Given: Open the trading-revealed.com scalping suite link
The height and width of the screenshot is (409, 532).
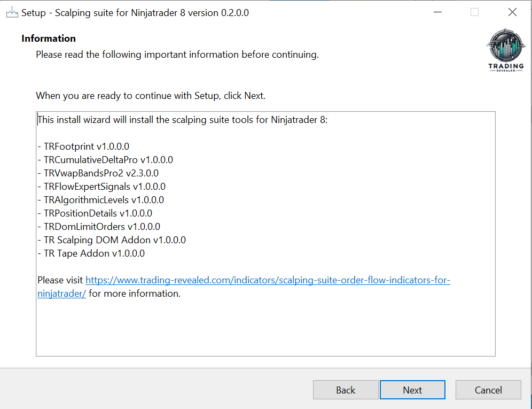Looking at the screenshot, I should 267,280.
